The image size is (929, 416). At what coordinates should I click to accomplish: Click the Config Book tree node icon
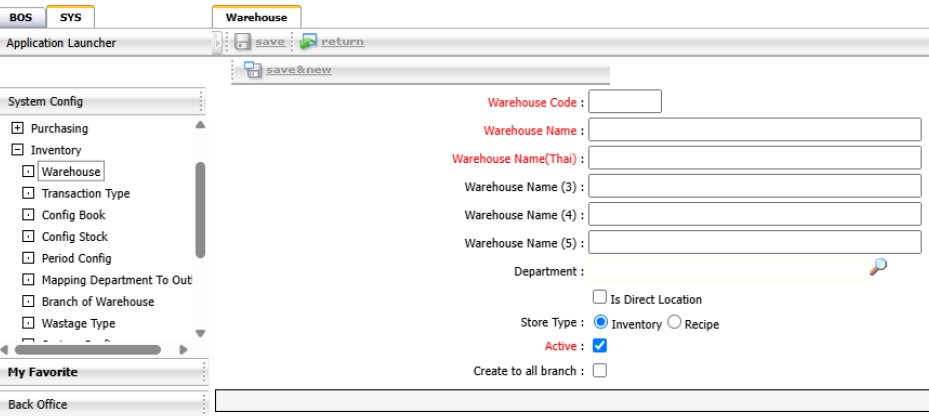coord(28,216)
